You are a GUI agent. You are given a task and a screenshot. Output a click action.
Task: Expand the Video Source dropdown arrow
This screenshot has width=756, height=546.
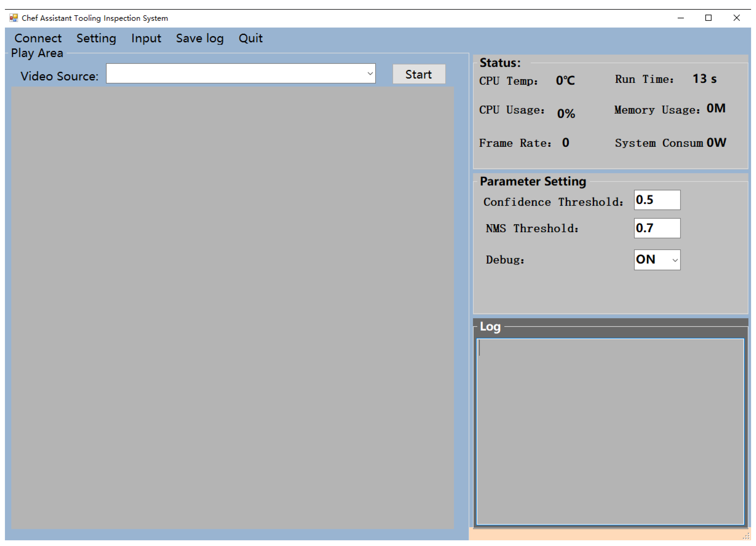pos(370,74)
